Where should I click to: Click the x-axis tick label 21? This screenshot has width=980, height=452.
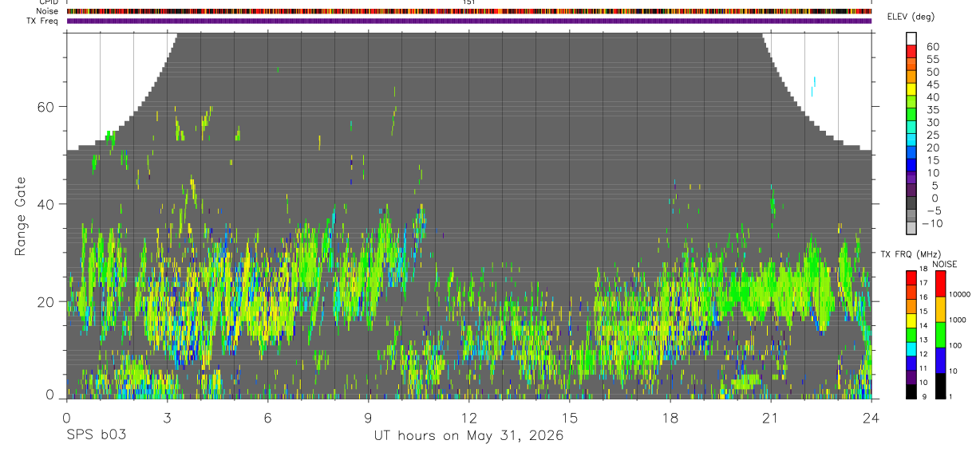[x=771, y=417]
